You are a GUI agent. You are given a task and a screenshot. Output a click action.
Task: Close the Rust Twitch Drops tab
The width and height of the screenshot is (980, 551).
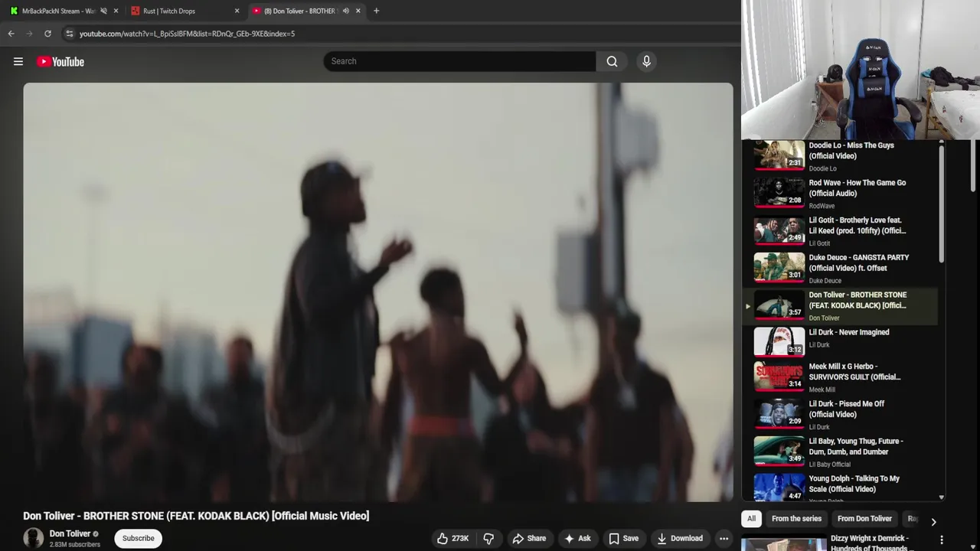tap(237, 11)
